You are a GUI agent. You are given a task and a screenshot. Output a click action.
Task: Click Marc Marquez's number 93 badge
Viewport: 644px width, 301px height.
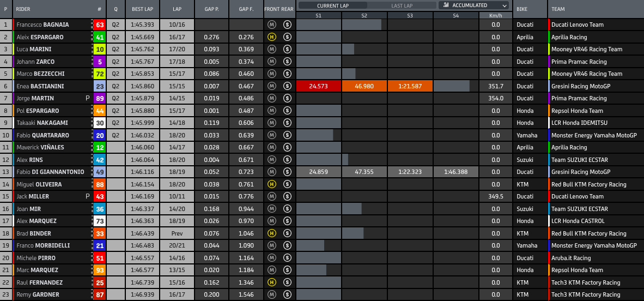[x=100, y=270]
